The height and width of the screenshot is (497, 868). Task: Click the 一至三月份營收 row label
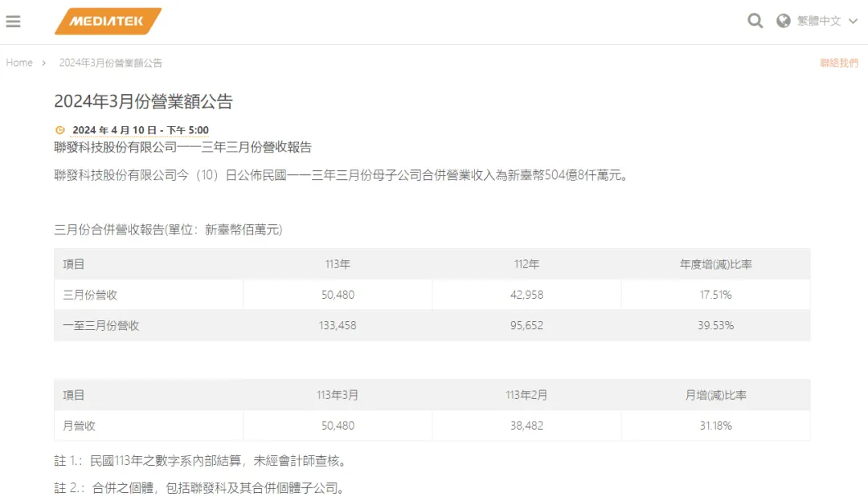coord(100,326)
